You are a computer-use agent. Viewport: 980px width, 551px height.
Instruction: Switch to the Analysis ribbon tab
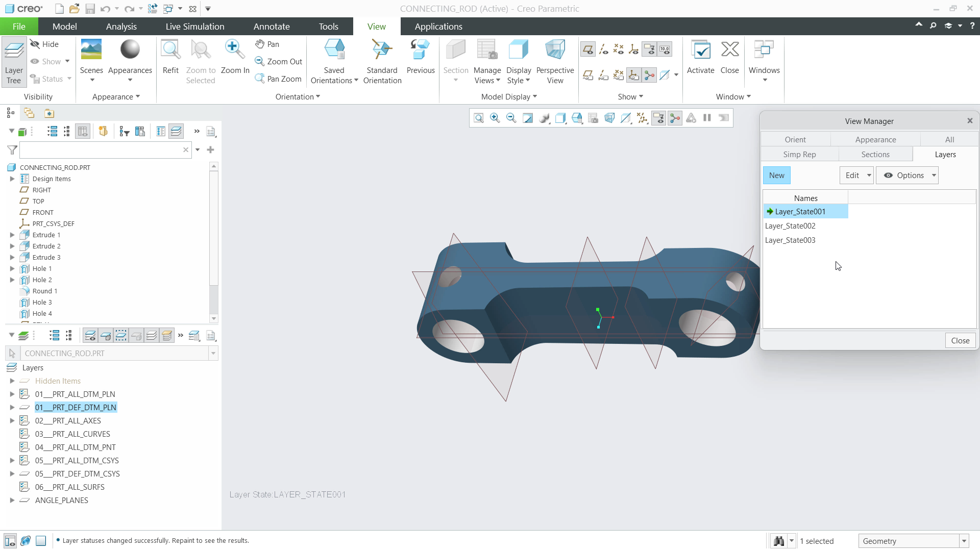pos(121,27)
